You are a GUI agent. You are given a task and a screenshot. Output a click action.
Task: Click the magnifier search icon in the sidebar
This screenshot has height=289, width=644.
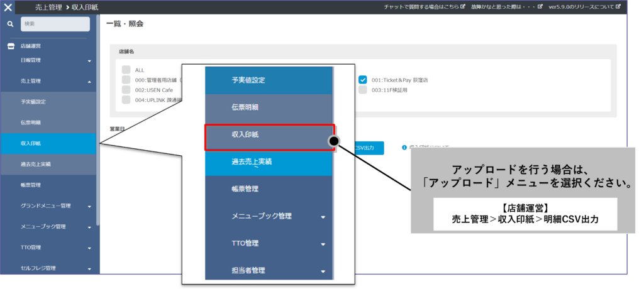11,25
